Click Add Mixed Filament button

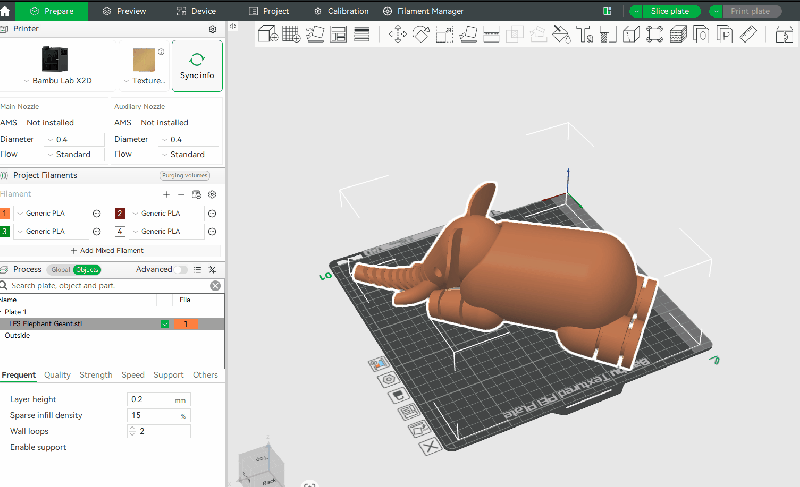pyautogui.click(x=107, y=250)
